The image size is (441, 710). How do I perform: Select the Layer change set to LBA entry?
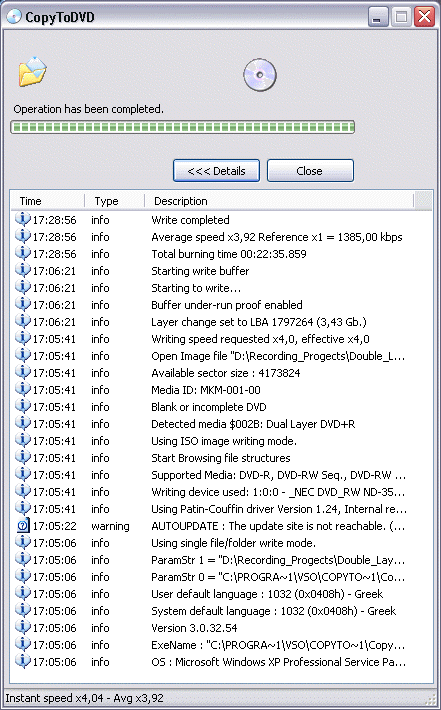tap(221, 321)
